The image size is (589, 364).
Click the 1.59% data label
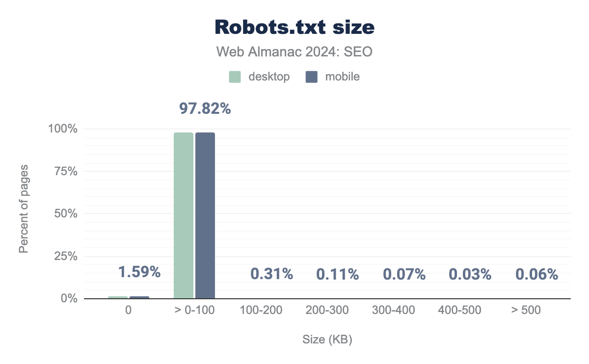(139, 272)
